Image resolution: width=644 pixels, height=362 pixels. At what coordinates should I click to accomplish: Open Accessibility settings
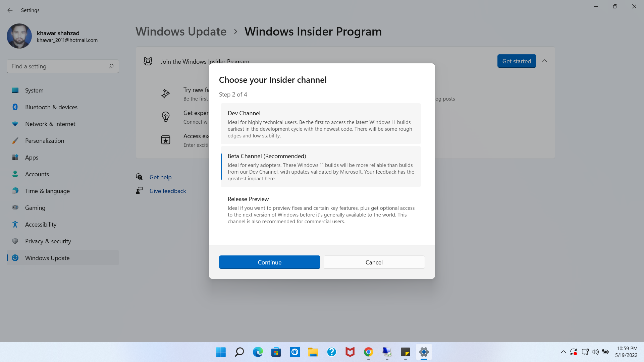[x=63, y=225]
